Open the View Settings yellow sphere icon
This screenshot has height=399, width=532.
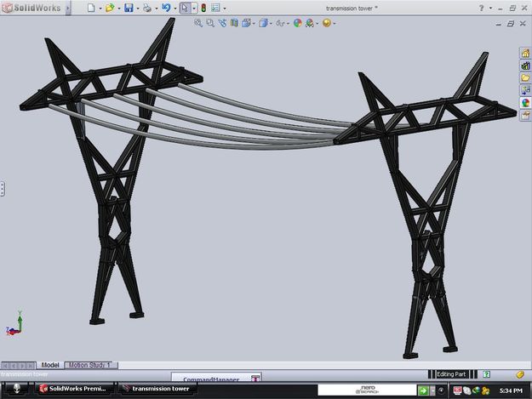click(326, 23)
